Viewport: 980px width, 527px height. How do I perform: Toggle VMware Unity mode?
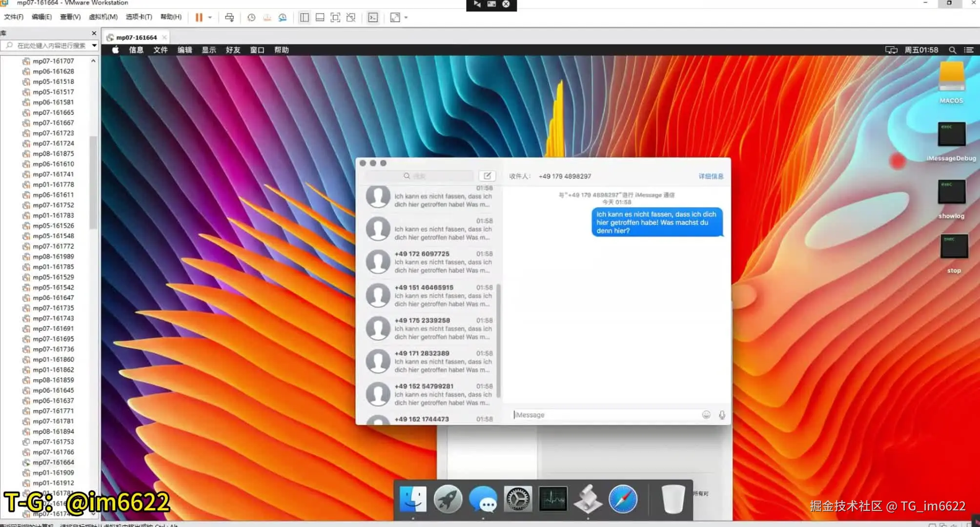tap(351, 18)
